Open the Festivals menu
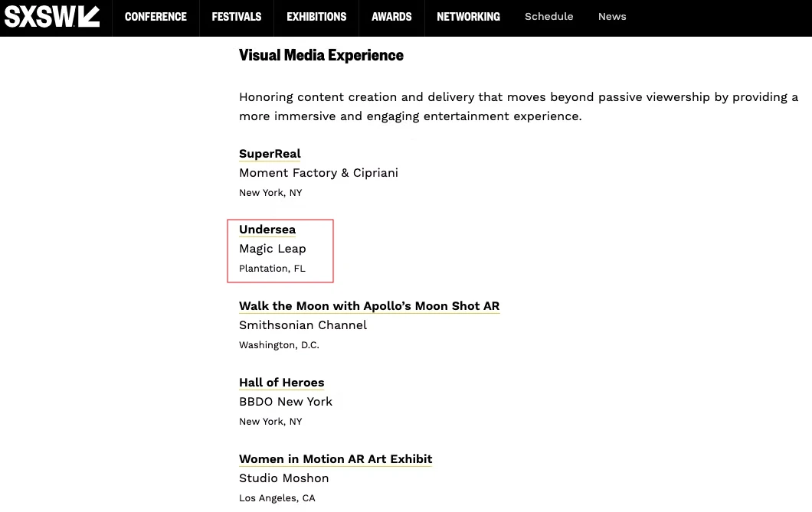This screenshot has height=512, width=812. click(237, 17)
